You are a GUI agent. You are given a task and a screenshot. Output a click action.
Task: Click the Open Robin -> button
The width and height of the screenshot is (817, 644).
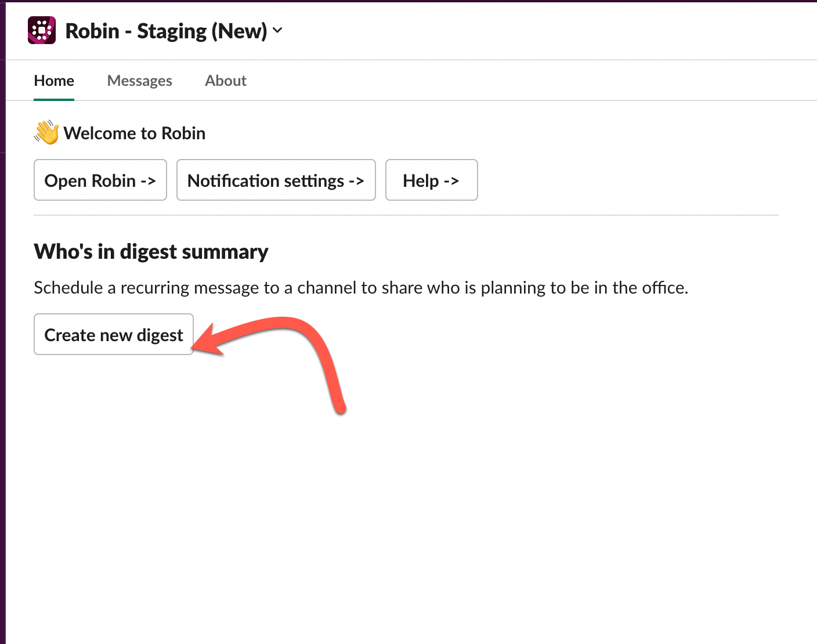tap(100, 180)
